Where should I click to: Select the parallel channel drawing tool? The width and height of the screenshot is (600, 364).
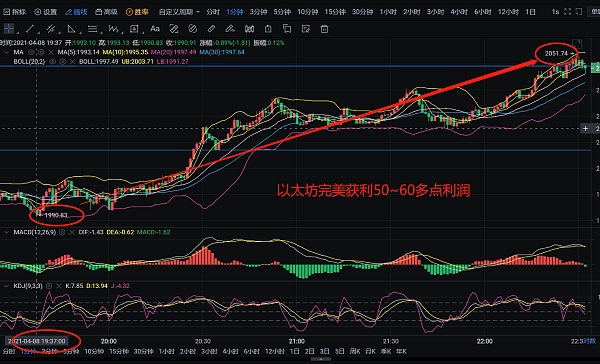(x=50, y=29)
